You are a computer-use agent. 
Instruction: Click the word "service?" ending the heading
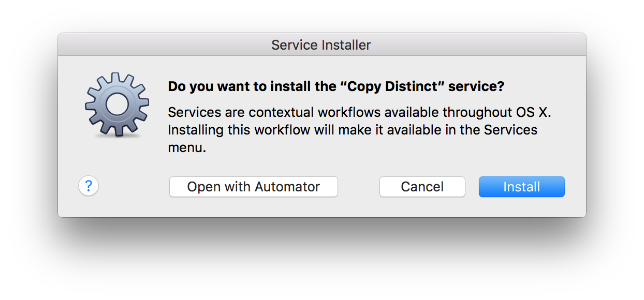point(476,86)
